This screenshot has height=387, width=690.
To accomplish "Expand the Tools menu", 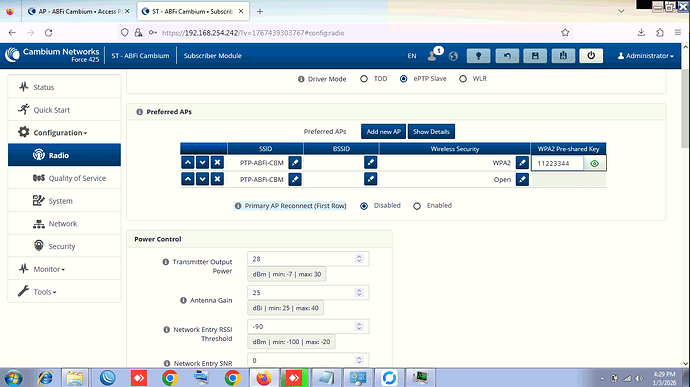I will coord(64,292).
